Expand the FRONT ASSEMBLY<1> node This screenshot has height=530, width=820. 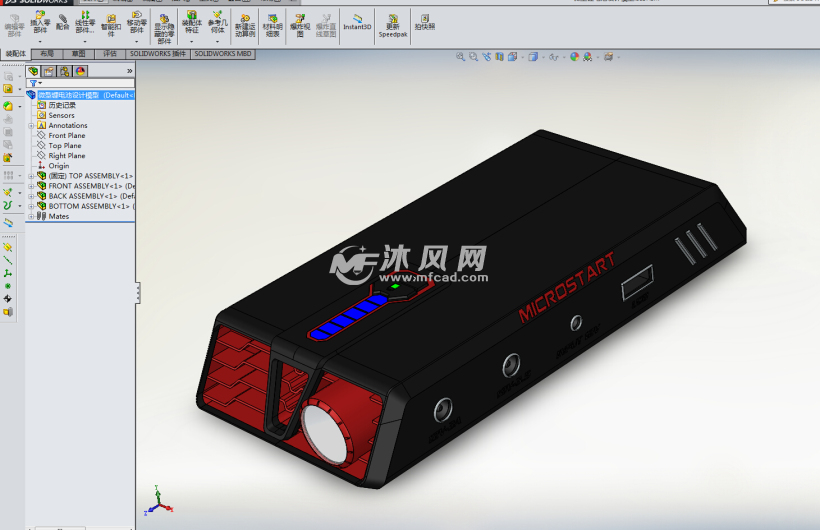[x=31, y=186]
